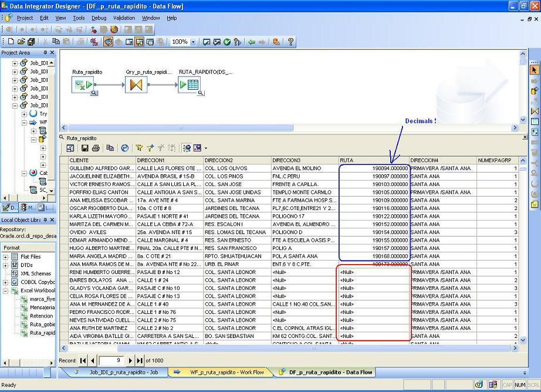This screenshot has width=541, height=392.
Task: Click the green Back arrow icon
Action: coord(252,42)
